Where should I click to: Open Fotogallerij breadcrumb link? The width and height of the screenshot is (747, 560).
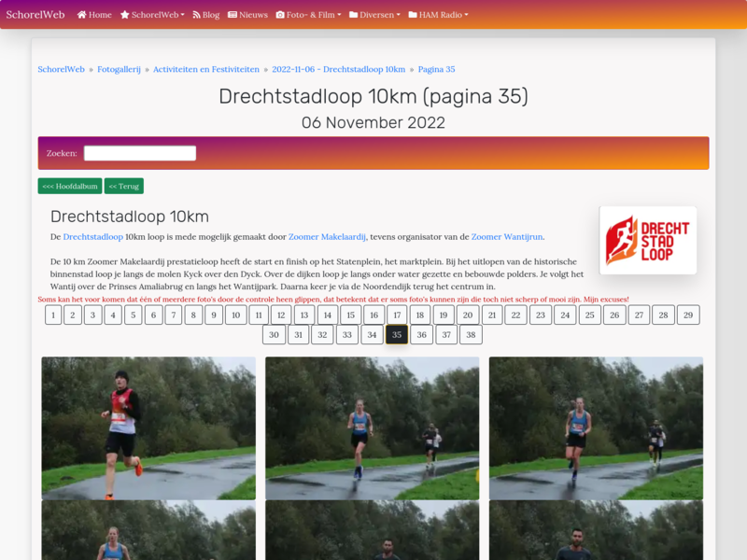[x=119, y=69]
